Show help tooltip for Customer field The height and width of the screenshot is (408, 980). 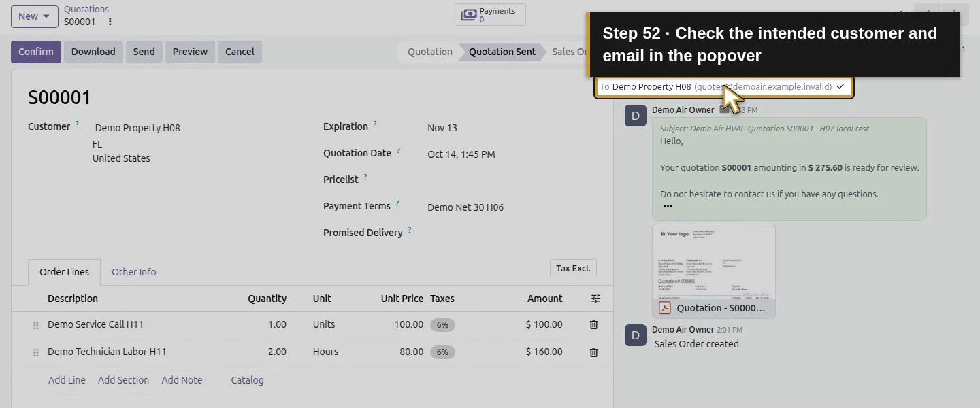tap(78, 124)
